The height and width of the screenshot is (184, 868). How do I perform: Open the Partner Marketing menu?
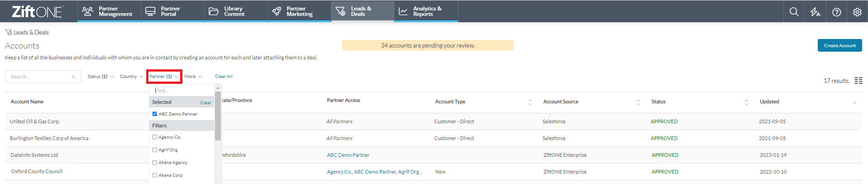(x=299, y=11)
